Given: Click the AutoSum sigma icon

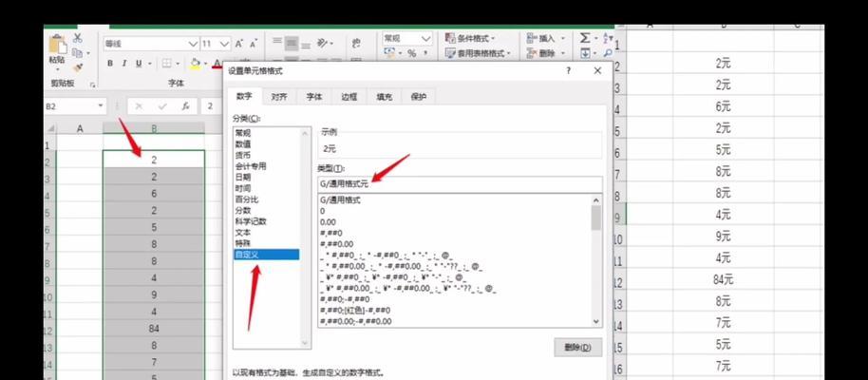Looking at the screenshot, I should [585, 38].
